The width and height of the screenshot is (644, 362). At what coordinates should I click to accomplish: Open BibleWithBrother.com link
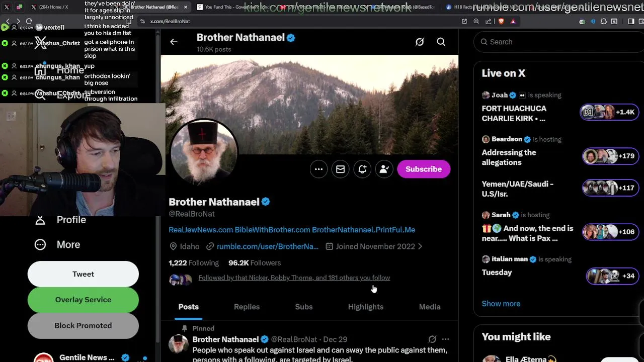click(x=272, y=230)
